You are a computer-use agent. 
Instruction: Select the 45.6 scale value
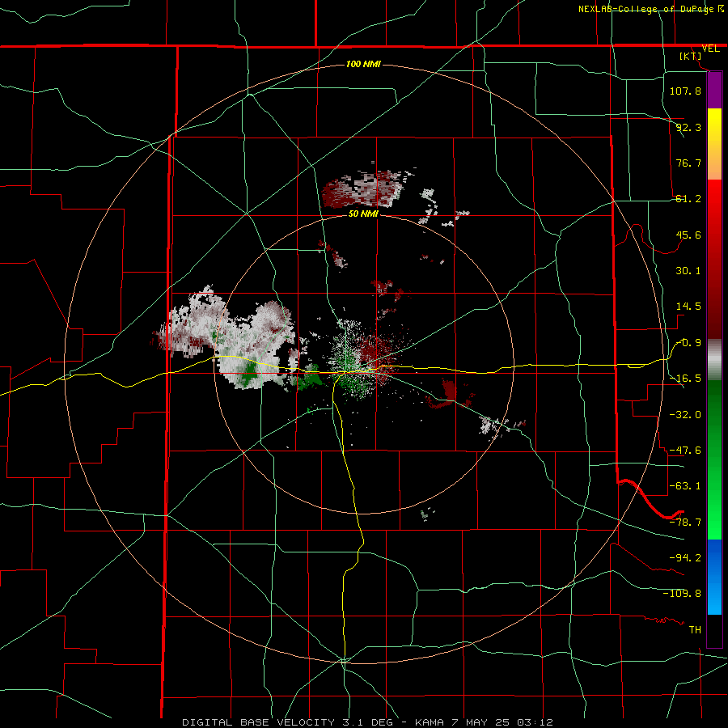pyautogui.click(x=688, y=235)
